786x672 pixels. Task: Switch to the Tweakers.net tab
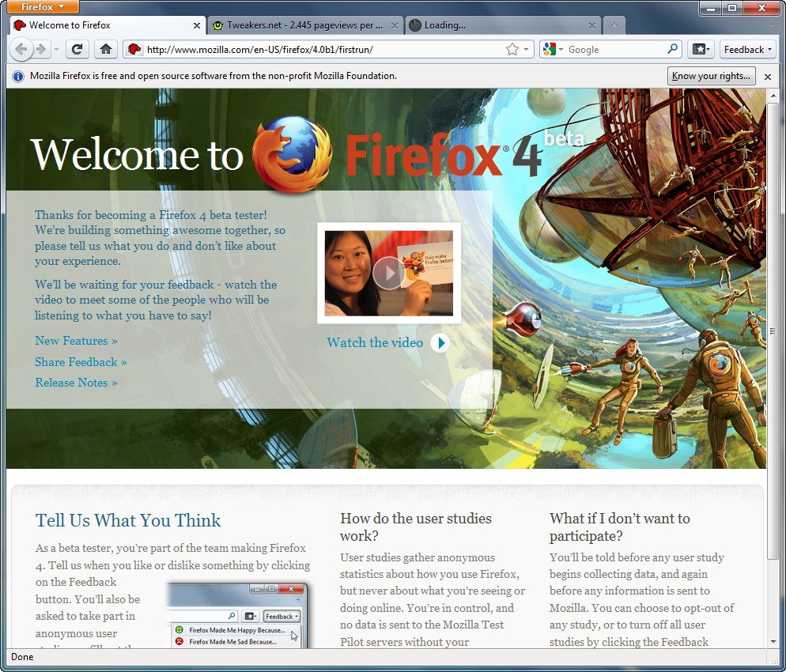click(304, 25)
